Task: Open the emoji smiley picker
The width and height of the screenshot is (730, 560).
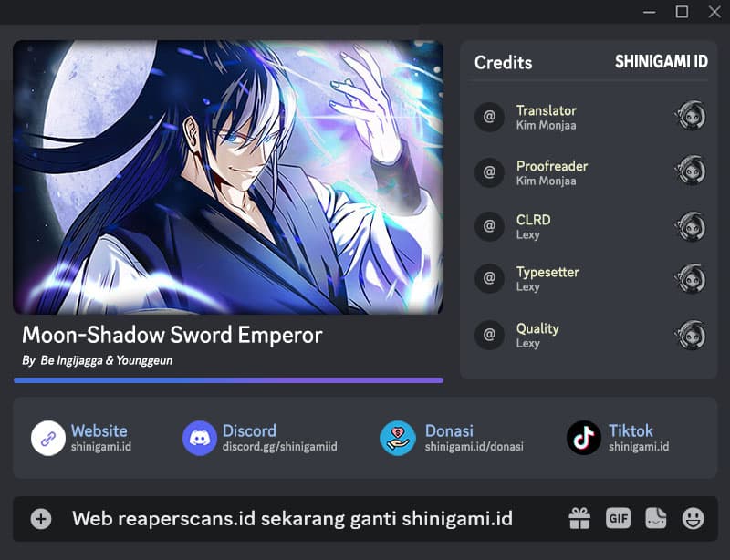Action: pyautogui.click(x=693, y=518)
